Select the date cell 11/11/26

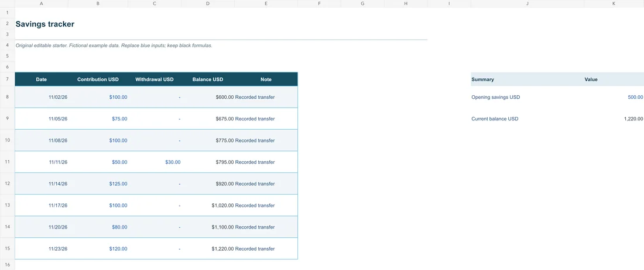pos(42,162)
